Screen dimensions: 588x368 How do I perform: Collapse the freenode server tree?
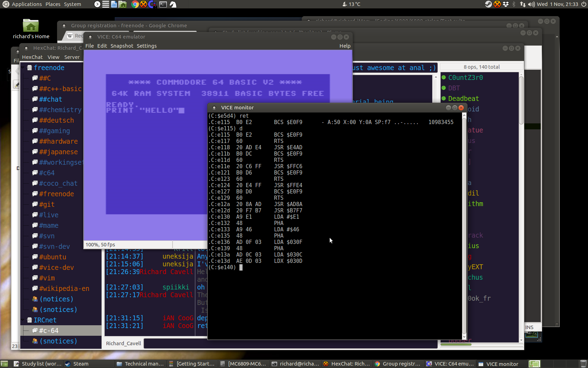[x=23, y=68]
